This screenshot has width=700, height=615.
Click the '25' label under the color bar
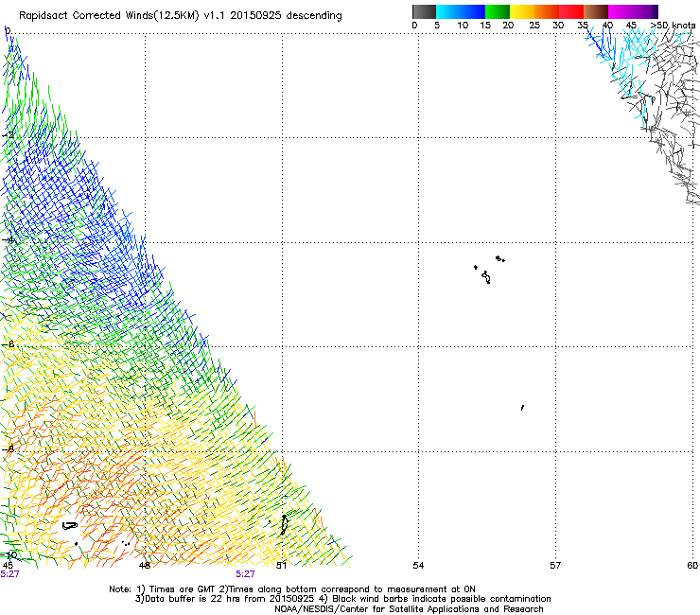point(534,26)
